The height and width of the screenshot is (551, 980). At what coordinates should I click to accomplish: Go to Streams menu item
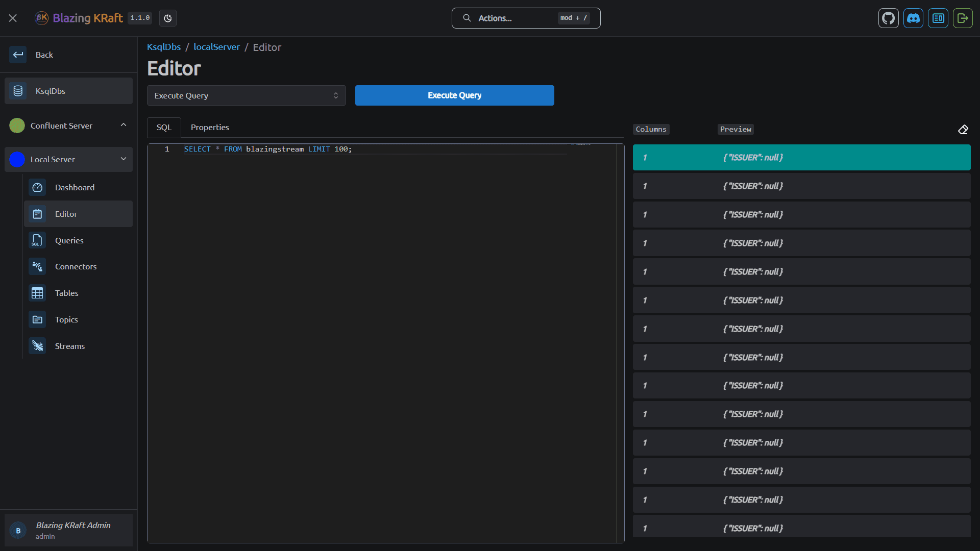pyautogui.click(x=78, y=346)
